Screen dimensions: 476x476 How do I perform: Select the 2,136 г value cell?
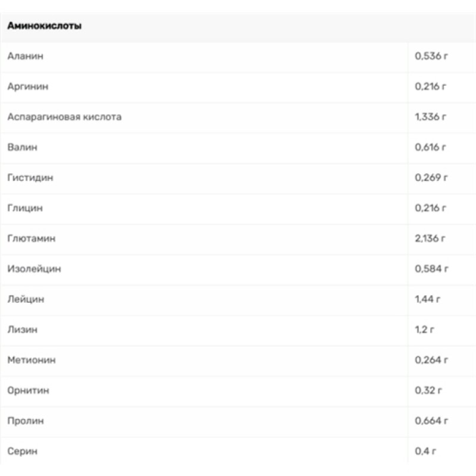430,239
